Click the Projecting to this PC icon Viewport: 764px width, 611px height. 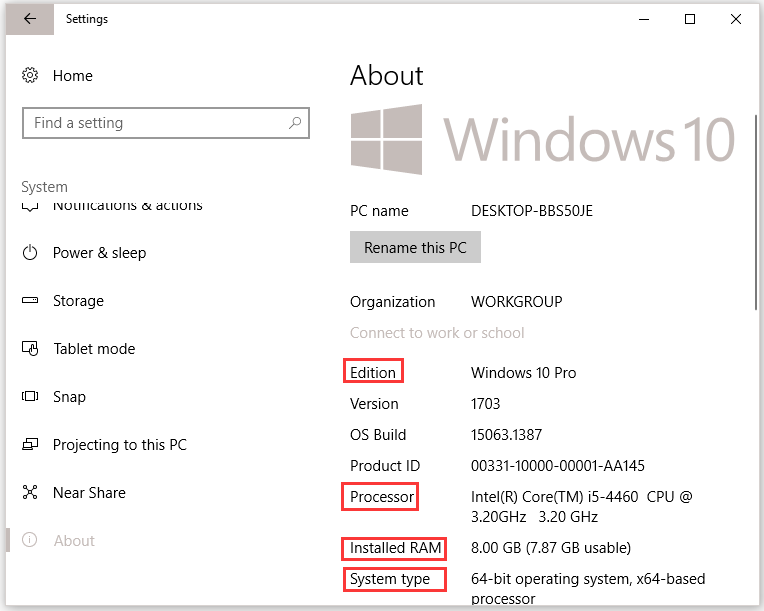pos(30,444)
